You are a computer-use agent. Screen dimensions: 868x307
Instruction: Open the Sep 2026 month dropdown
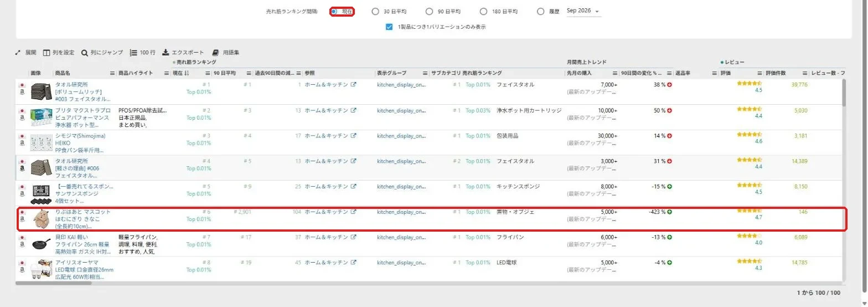[583, 11]
